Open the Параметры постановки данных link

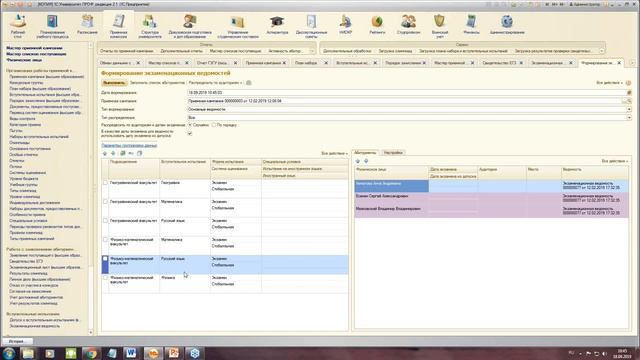coord(129,145)
